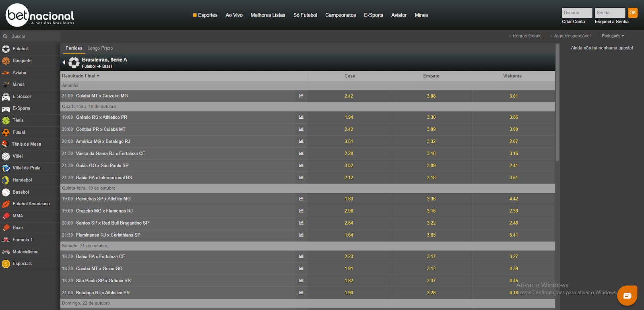Switch to the Longo Prazo tab
This screenshot has width=644, height=310.
(100, 48)
